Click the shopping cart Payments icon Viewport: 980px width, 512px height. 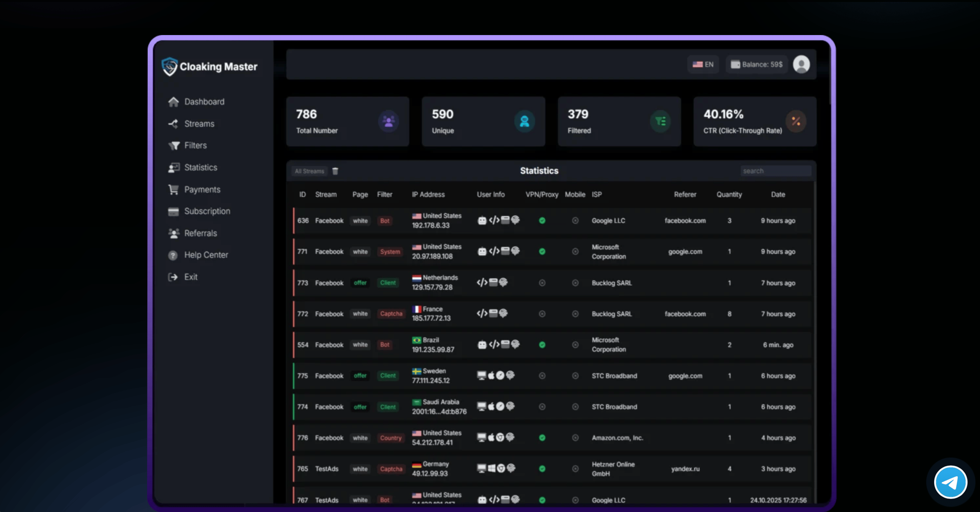pos(174,189)
